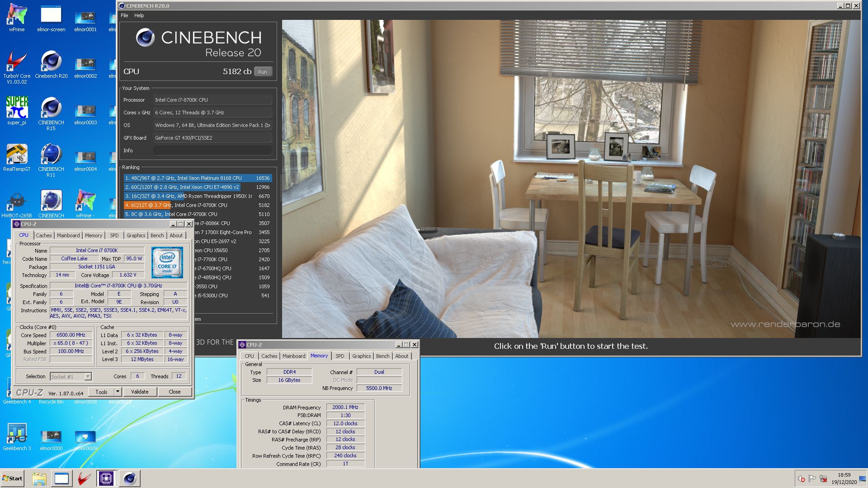Click the Cinebench Info input field
The height and width of the screenshot is (488, 868).
[212, 150]
